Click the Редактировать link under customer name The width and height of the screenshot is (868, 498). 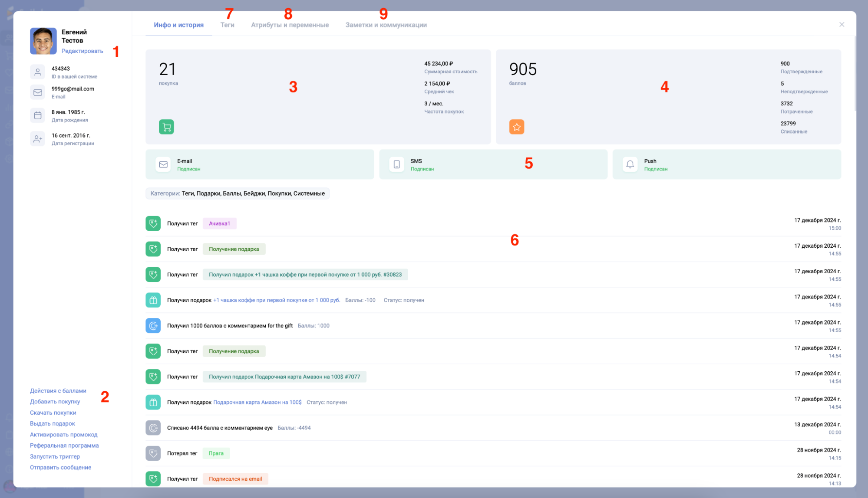83,51
